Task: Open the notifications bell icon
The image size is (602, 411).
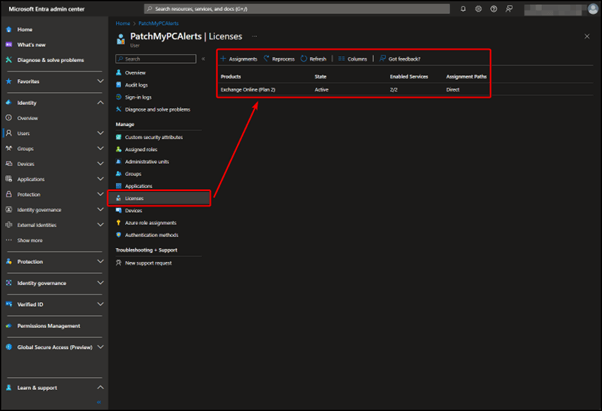Action: (463, 9)
